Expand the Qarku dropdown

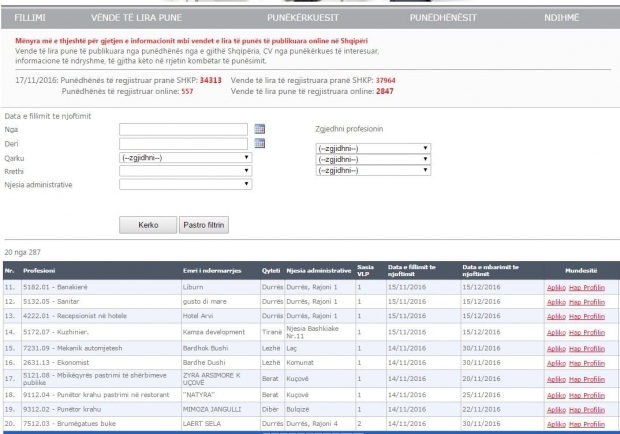pyautogui.click(x=184, y=157)
